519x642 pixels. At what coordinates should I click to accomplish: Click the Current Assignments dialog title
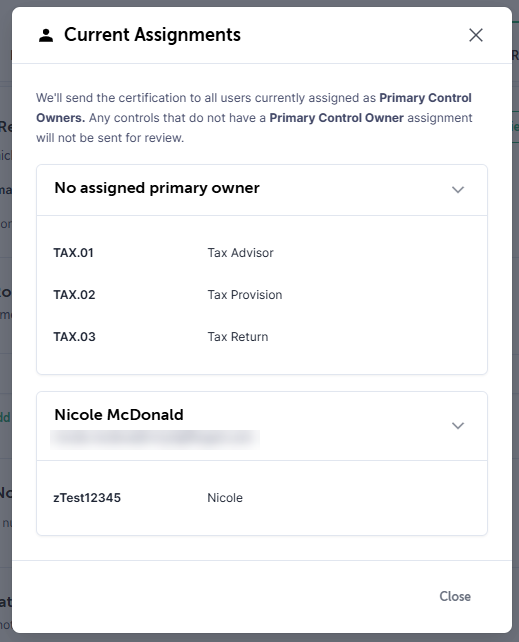coord(152,35)
